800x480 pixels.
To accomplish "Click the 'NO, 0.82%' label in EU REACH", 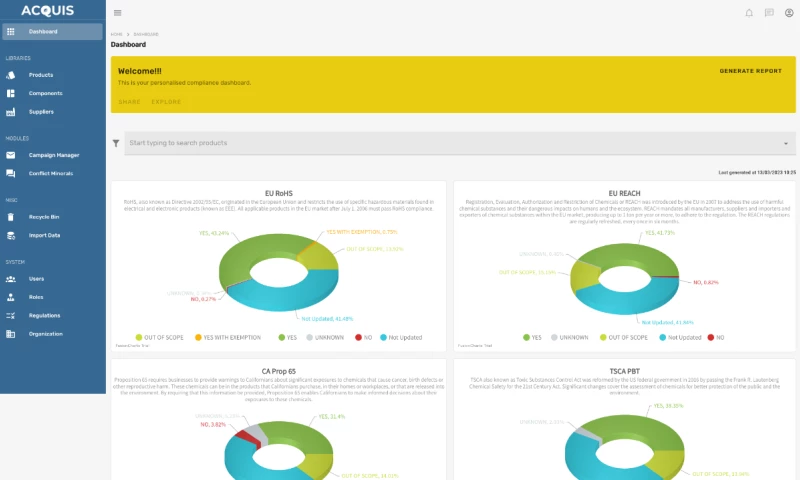I will pyautogui.click(x=706, y=282).
